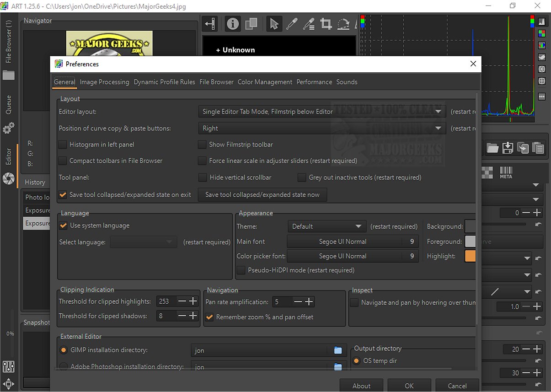The image size is (551, 392).
Task: Pick the Straighten/rotate tool icon
Action: point(343,24)
